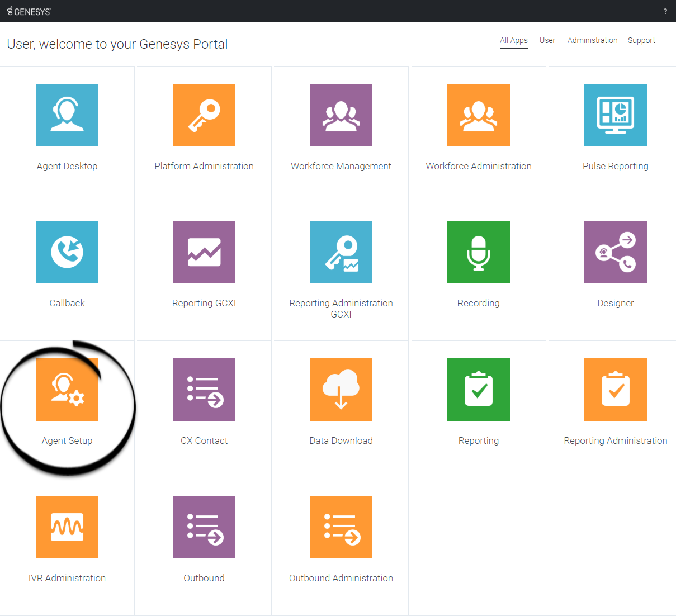
Task: Click the Data Download label
Action: (341, 440)
